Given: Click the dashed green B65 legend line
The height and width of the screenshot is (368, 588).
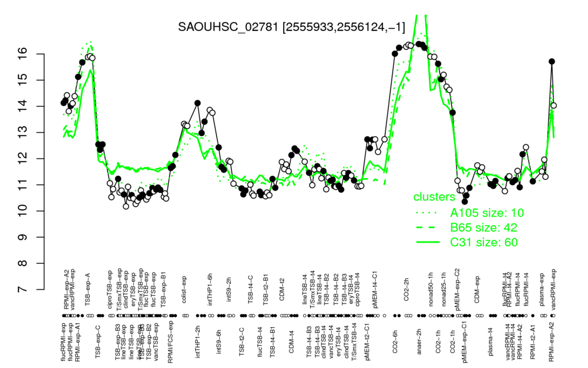Looking at the screenshot, I should coord(427,228).
